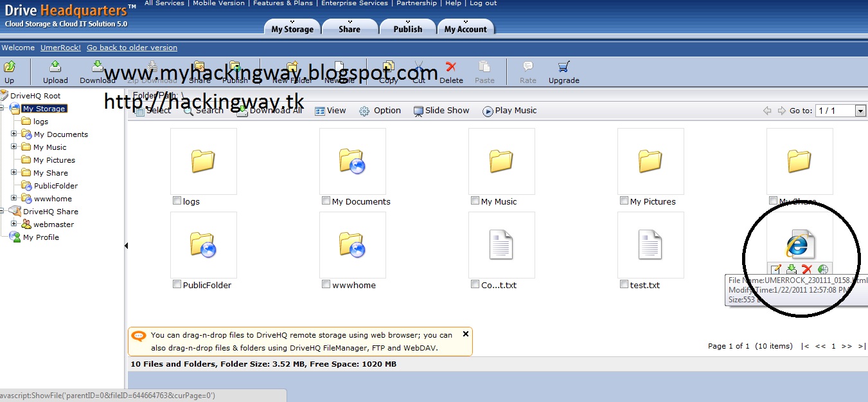868x402 pixels.
Task: Open the Option gear settings
Action: tap(380, 111)
